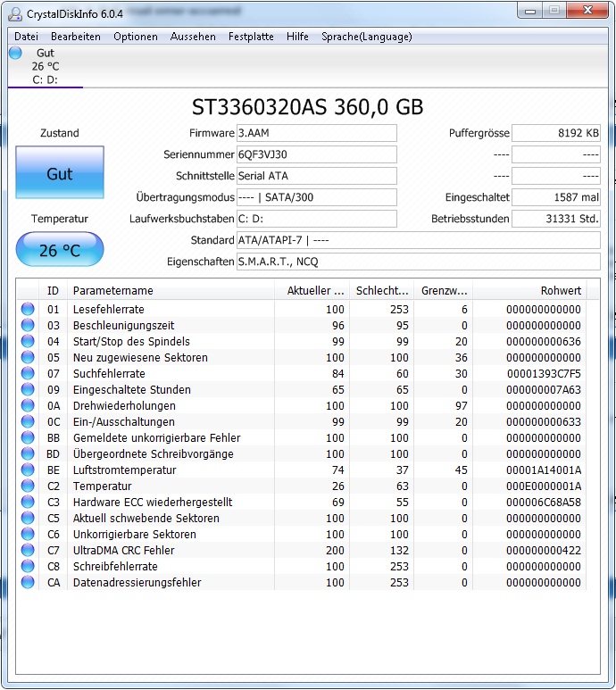Click the Puffergrösse field 8192 KB
Viewport: 616px width, 690px height.
coord(556,133)
